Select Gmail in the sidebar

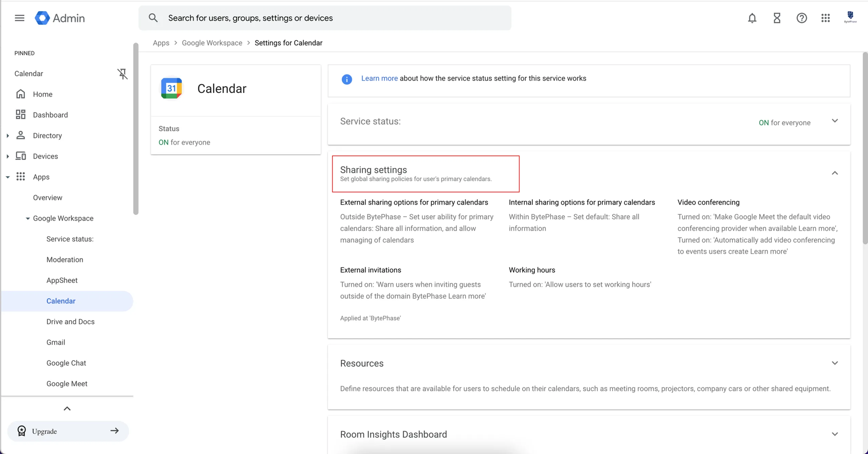point(56,342)
